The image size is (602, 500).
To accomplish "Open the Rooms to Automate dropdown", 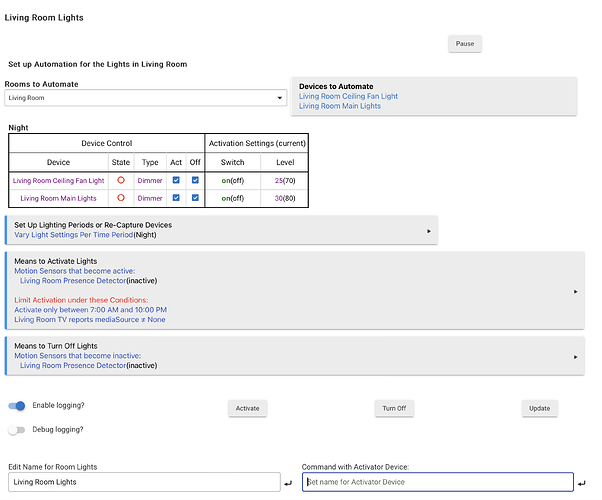I will pyautogui.click(x=146, y=98).
